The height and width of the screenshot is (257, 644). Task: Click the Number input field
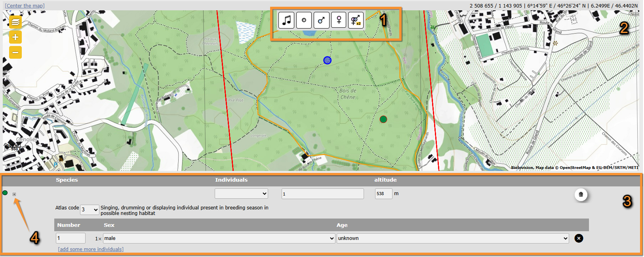click(x=70, y=238)
